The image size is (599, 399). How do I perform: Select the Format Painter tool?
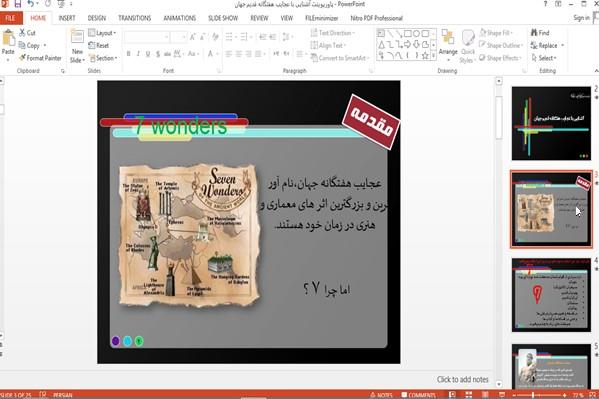[x=40, y=58]
